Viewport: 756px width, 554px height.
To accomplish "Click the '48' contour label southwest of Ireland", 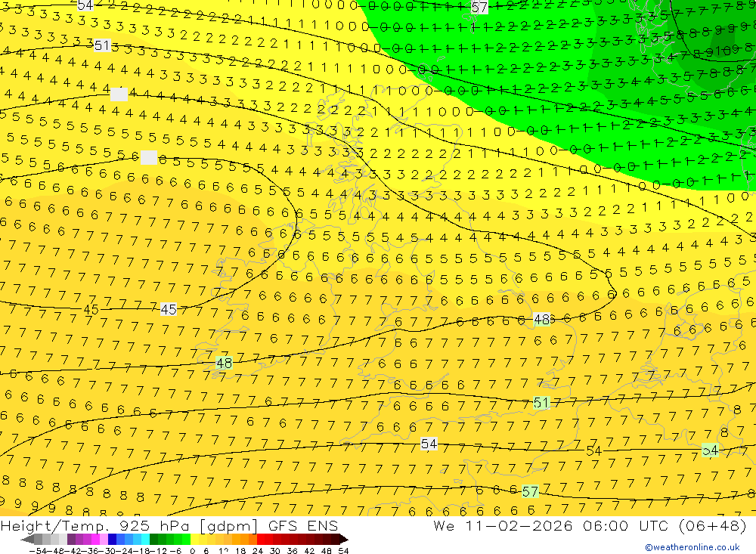I will click(x=225, y=363).
